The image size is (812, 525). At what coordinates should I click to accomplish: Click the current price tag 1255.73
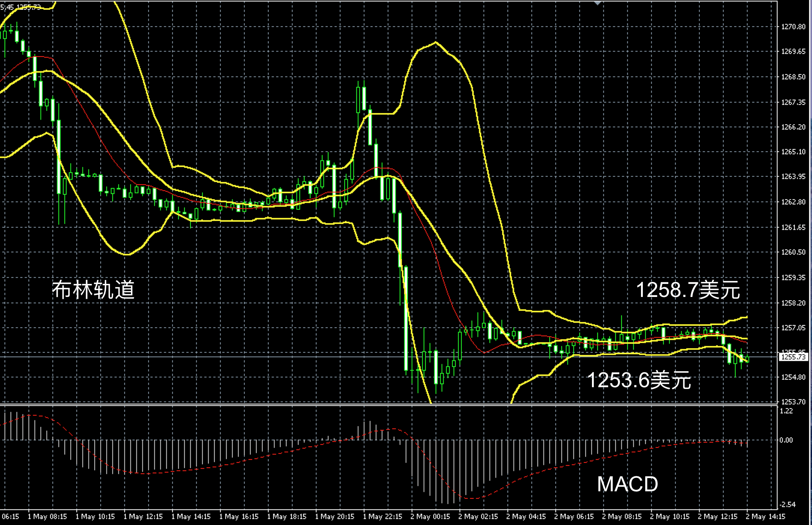(x=793, y=357)
